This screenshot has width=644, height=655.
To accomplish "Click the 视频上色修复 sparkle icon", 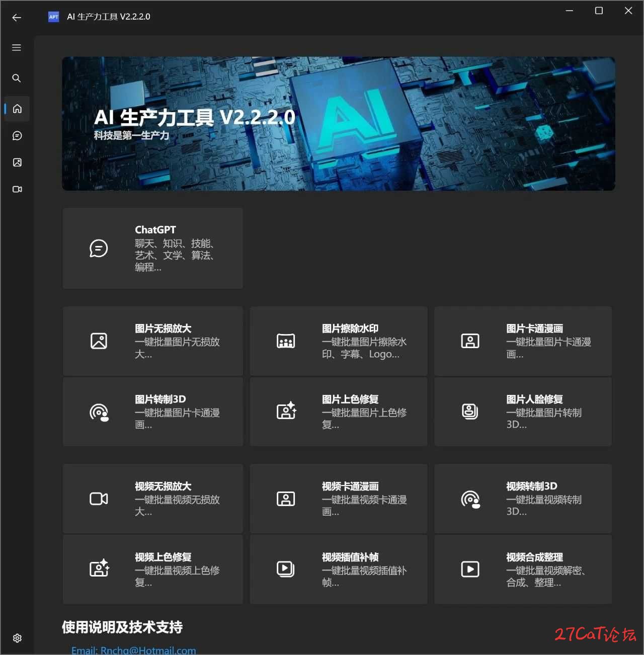I will [x=99, y=568].
